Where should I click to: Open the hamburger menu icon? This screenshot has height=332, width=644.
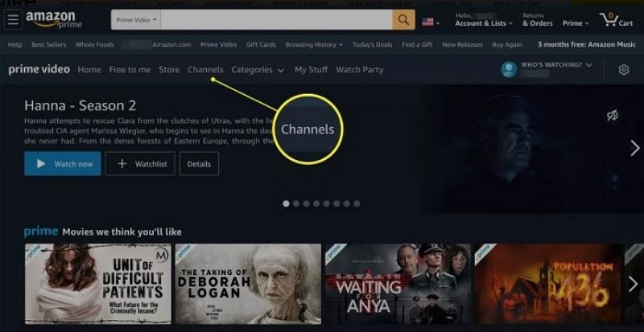coord(13,19)
